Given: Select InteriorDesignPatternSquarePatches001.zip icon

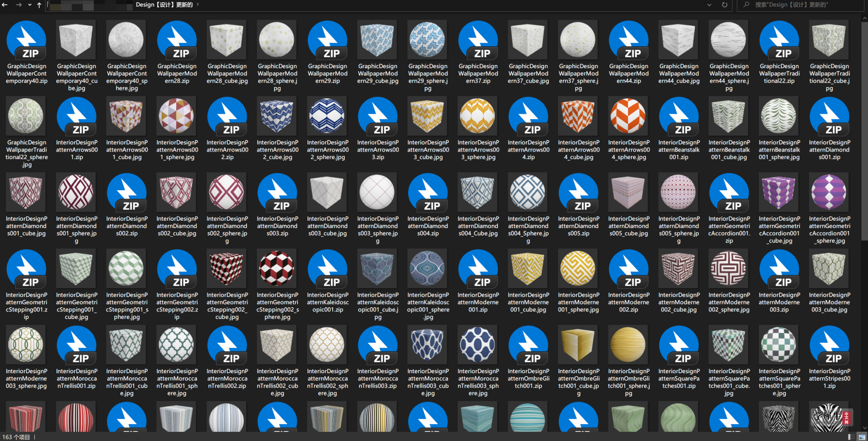Looking at the screenshot, I should pyautogui.click(x=679, y=345).
